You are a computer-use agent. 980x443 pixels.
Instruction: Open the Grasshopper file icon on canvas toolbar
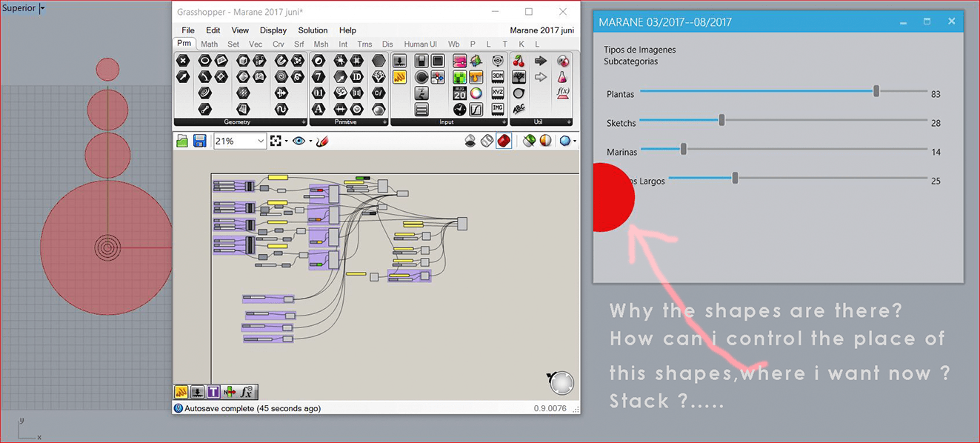(182, 141)
